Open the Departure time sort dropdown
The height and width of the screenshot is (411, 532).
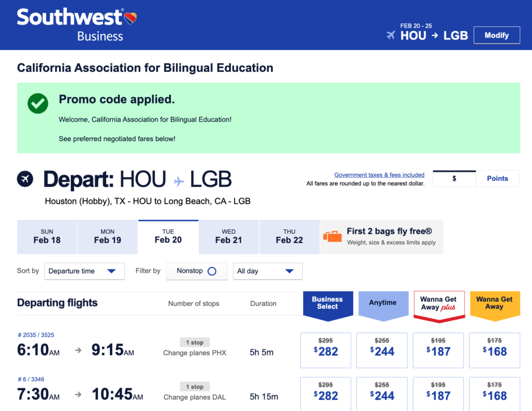pyautogui.click(x=84, y=271)
